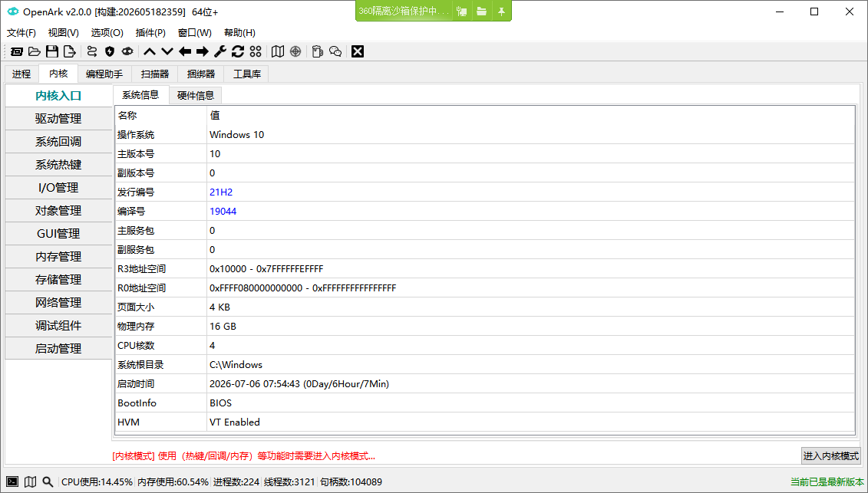
Task: Switch to the 扫描器 tab
Action: 155,74
